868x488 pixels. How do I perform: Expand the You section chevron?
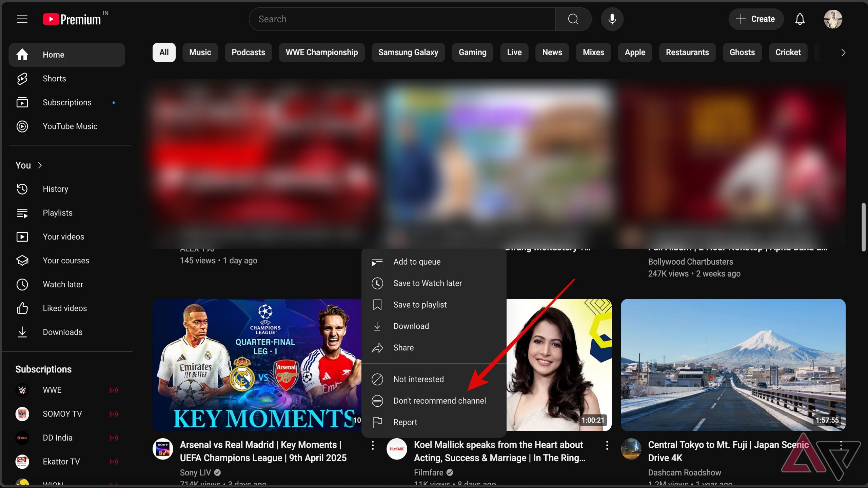point(40,165)
